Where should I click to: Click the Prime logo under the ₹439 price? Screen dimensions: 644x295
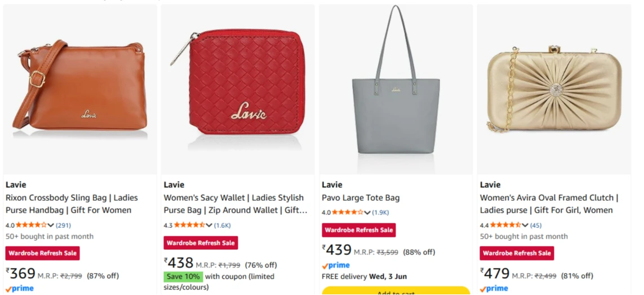(336, 265)
